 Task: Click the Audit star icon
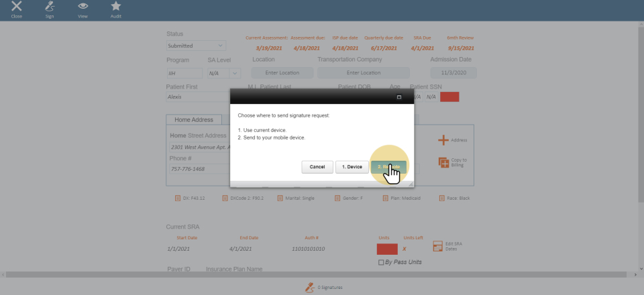click(x=115, y=7)
